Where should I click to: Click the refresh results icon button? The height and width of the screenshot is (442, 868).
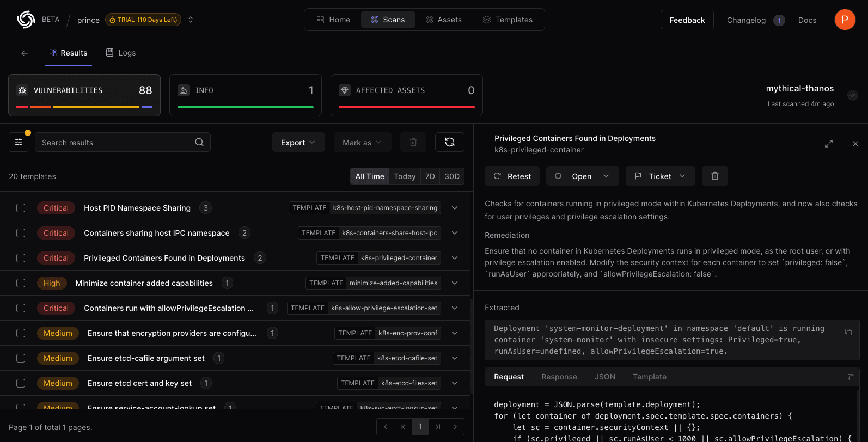point(449,142)
